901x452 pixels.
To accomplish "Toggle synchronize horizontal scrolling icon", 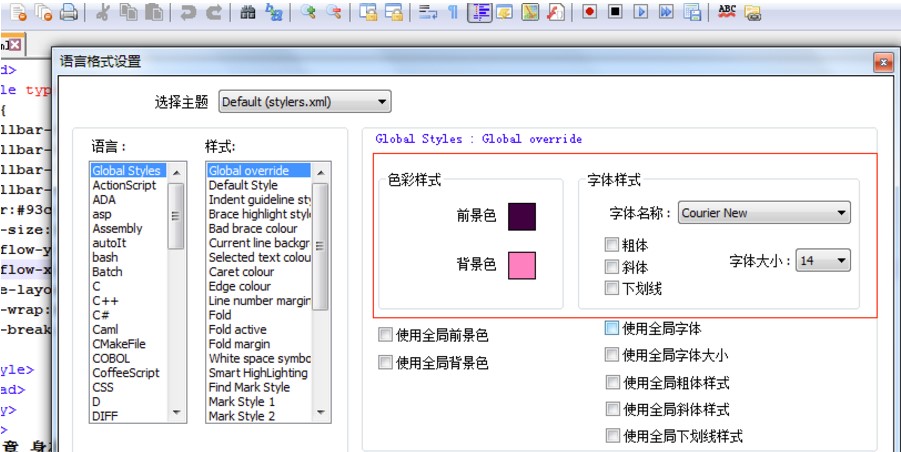I will tap(394, 12).
